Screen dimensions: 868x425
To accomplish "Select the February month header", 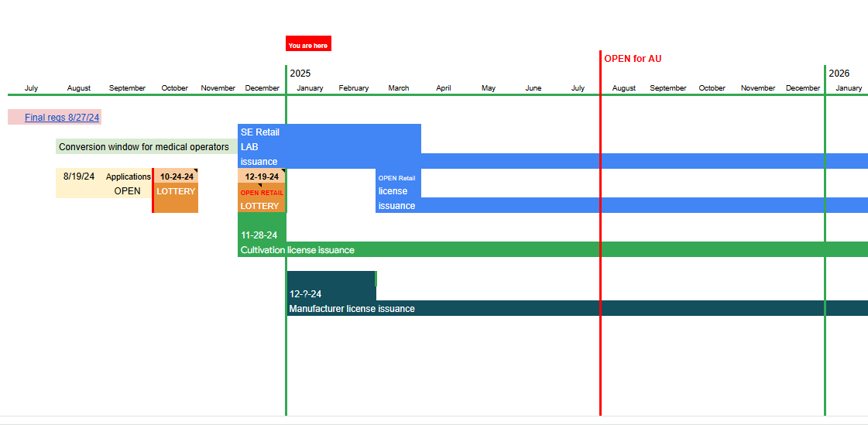I will coord(354,88).
